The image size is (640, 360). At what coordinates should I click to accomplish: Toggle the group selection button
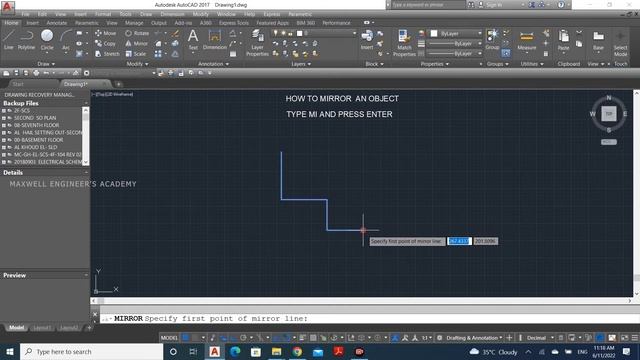(506, 53)
